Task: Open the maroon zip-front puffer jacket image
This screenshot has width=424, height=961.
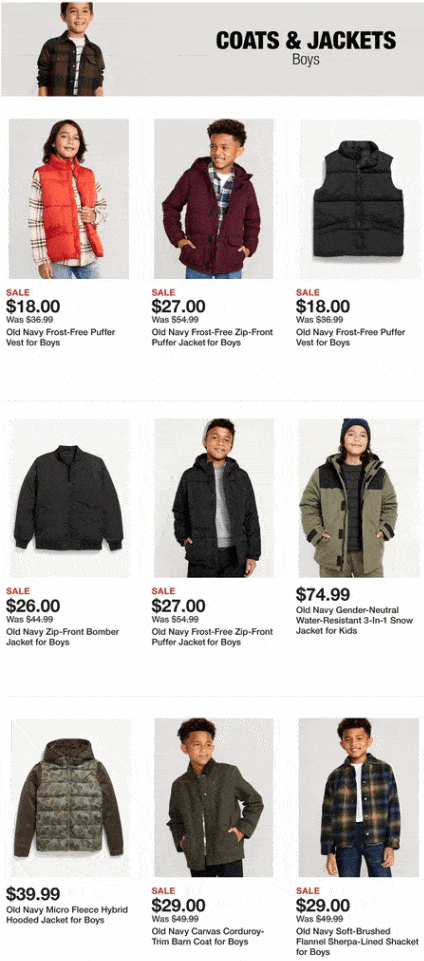Action: point(214,199)
